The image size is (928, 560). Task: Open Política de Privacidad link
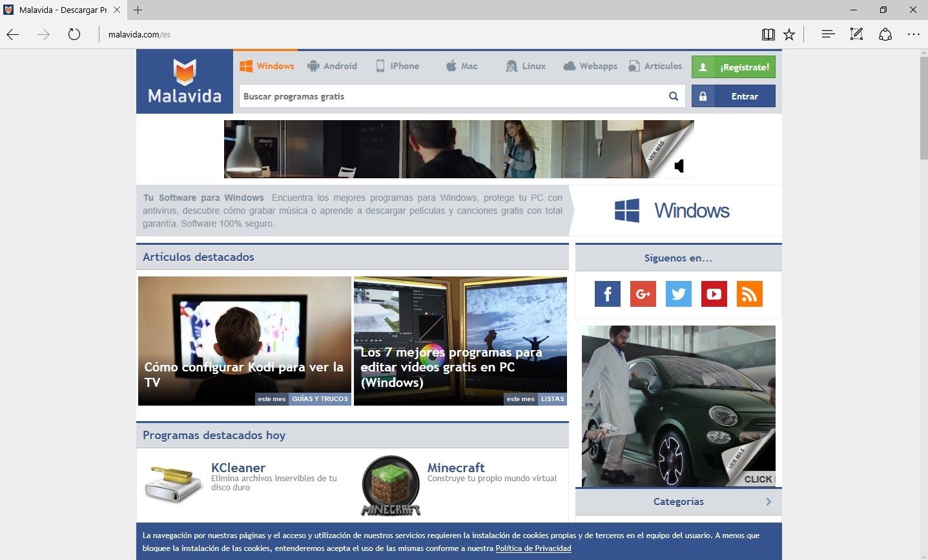tap(533, 548)
